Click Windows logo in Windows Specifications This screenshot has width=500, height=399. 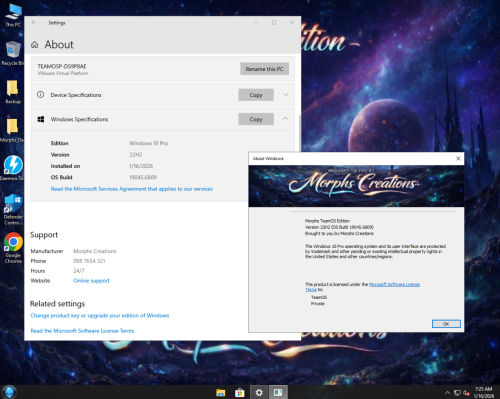pyautogui.click(x=41, y=119)
